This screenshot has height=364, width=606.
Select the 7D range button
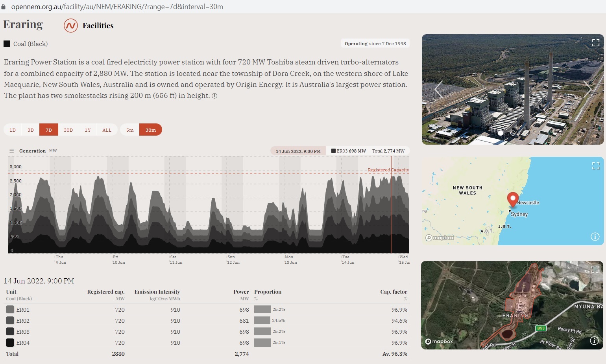(x=49, y=130)
